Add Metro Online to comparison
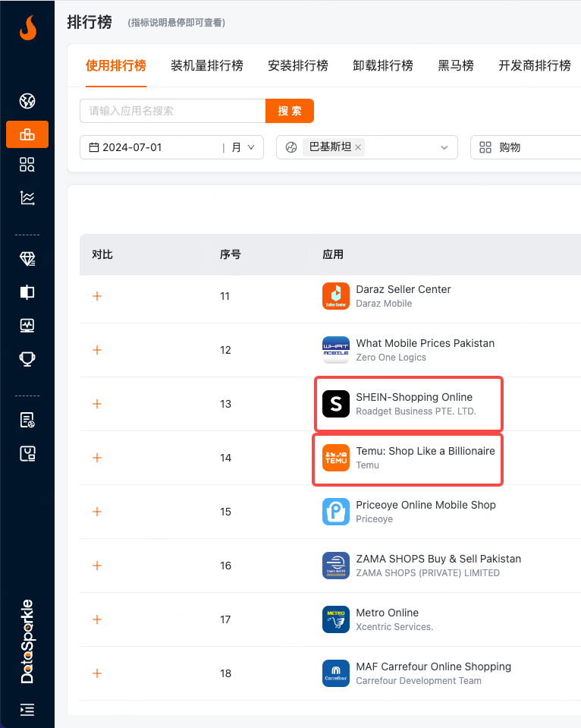This screenshot has height=728, width=581. [x=97, y=619]
